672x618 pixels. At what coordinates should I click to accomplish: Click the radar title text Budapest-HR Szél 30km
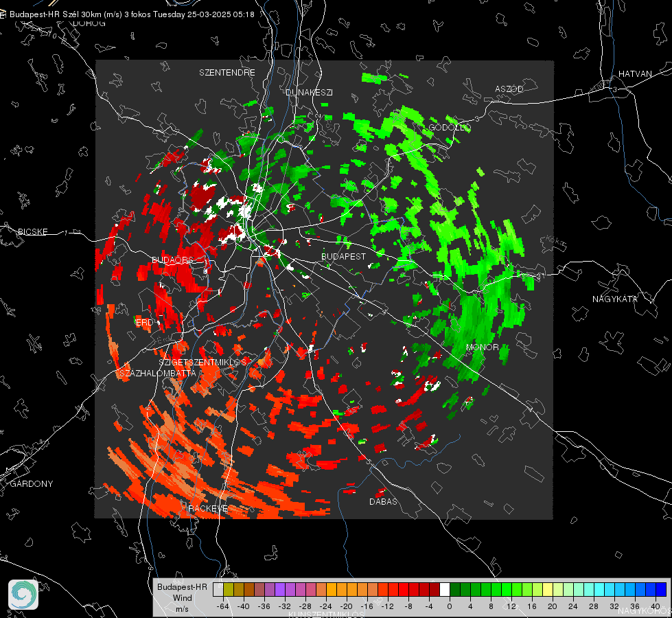coord(56,14)
